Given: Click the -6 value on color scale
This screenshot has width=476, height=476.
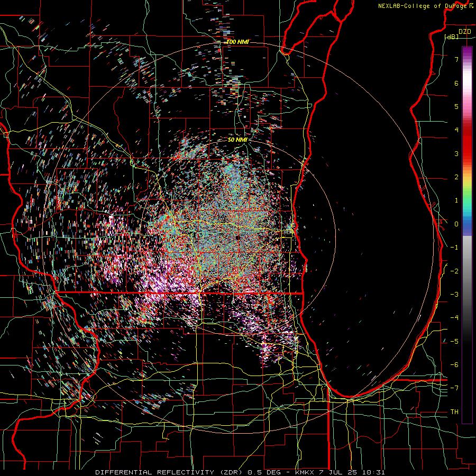Looking at the screenshot, I should (x=454, y=365).
